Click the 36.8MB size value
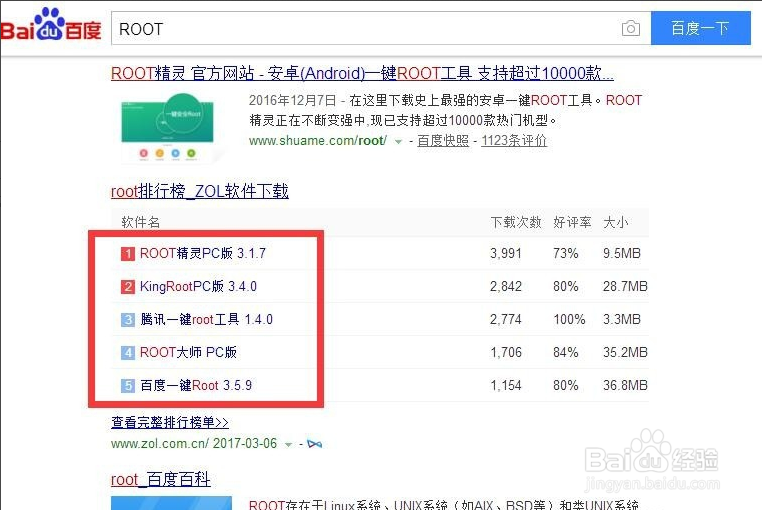The height and width of the screenshot is (510, 762). tap(625, 386)
